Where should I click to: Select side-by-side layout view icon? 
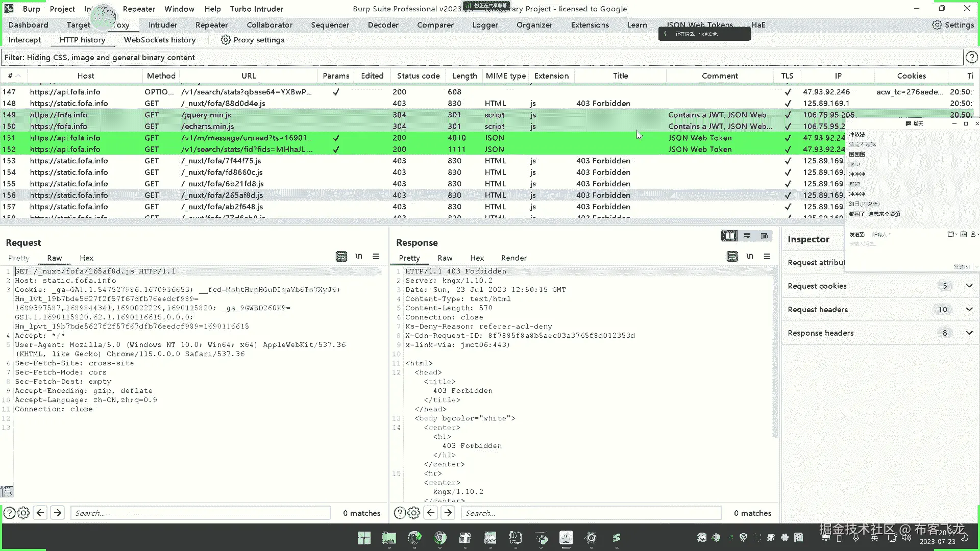(x=729, y=236)
